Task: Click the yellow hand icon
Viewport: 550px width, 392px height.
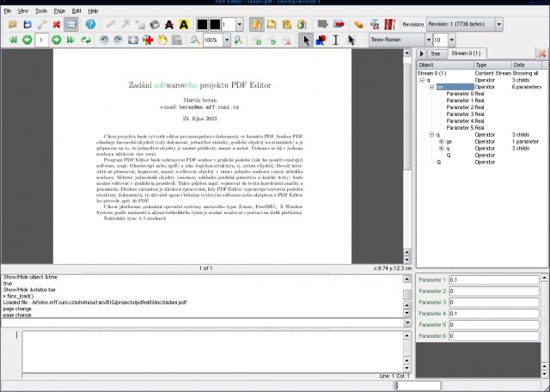Action: click(x=162, y=40)
